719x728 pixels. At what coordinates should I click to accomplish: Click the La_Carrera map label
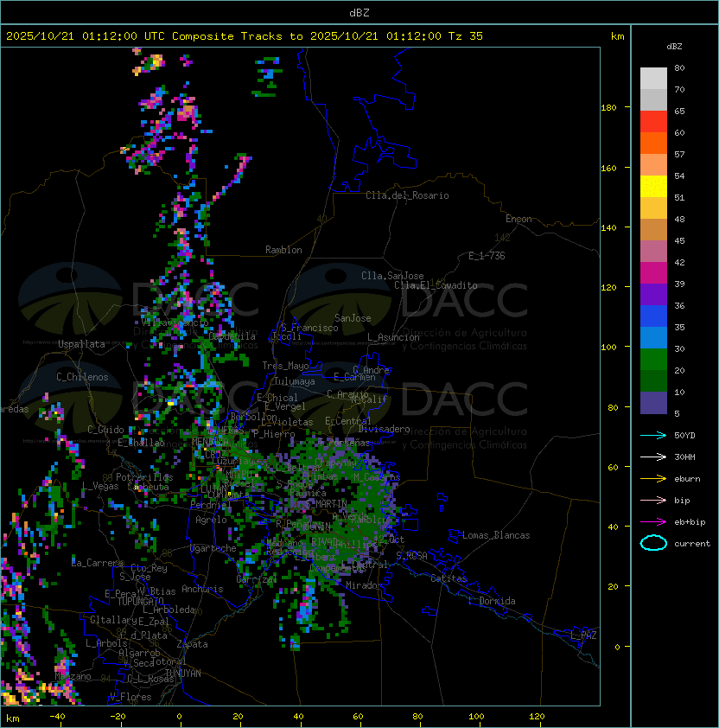tap(97, 563)
